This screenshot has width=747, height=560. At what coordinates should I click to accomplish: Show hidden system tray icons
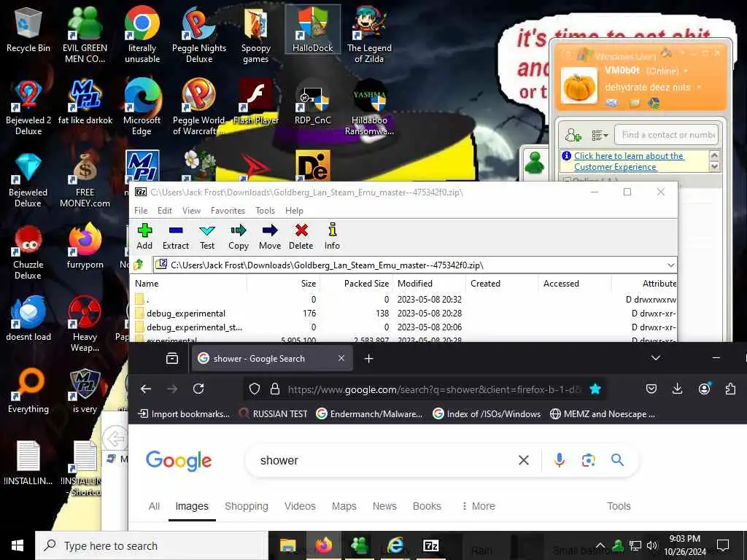[600, 545]
